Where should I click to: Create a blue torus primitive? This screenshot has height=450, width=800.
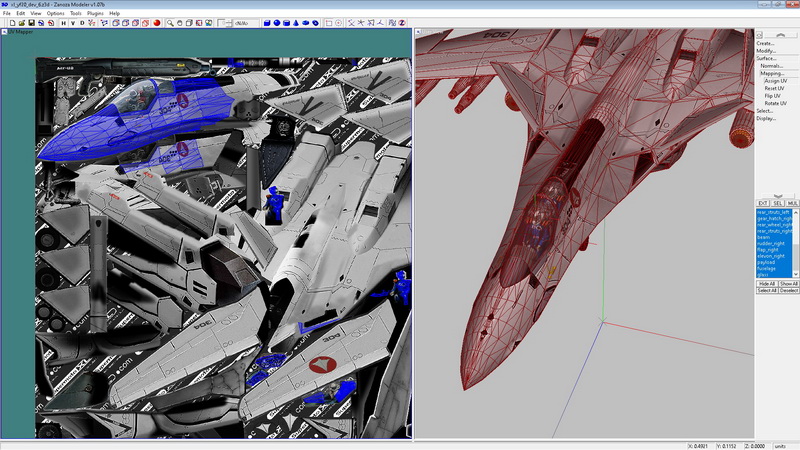point(316,22)
